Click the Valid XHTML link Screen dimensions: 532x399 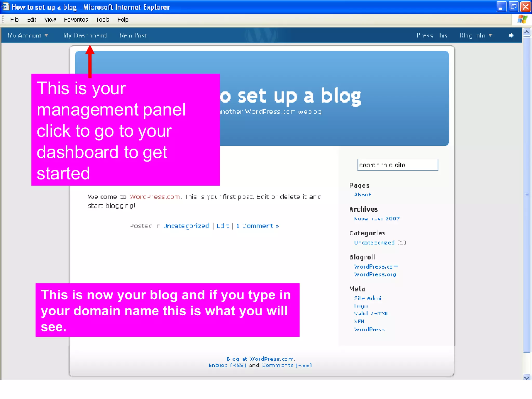[371, 314]
